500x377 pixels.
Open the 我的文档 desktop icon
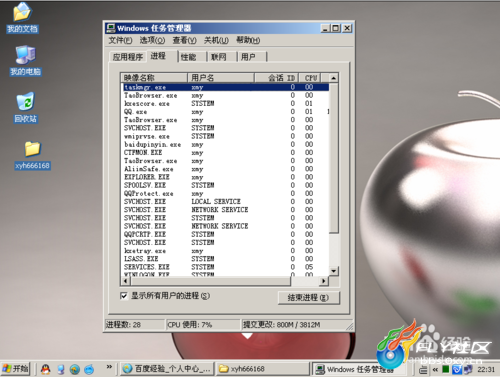(22, 18)
